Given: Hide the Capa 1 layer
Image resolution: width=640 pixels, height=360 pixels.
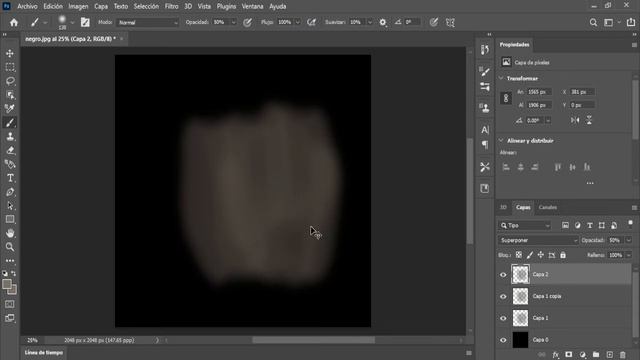Looking at the screenshot, I should 503,318.
